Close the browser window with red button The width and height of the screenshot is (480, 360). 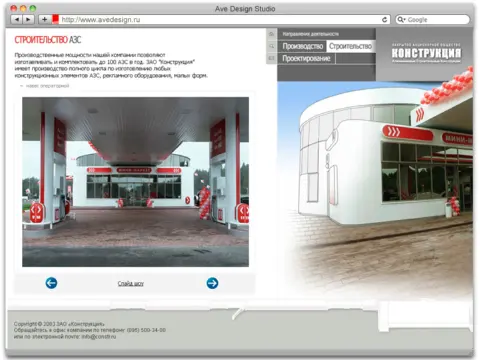(x=14, y=9)
